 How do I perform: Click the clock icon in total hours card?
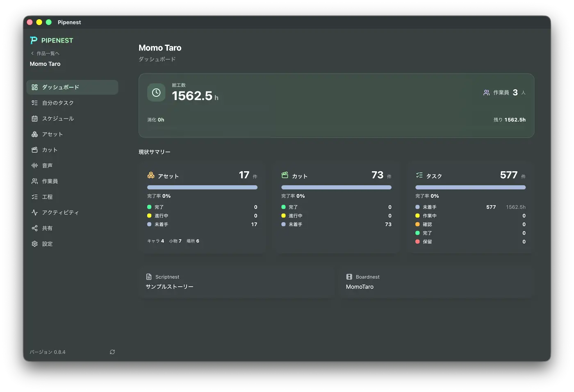156,93
